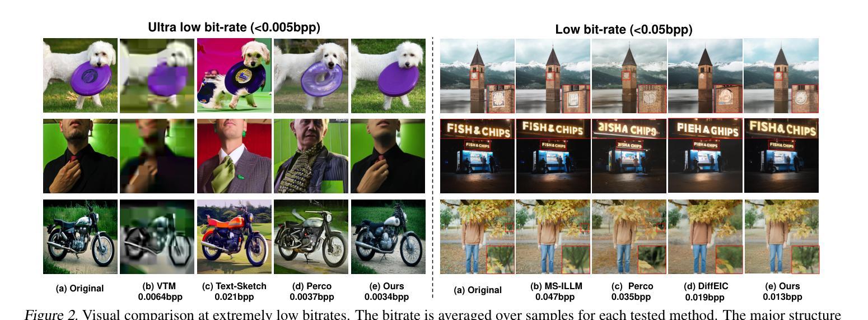Click the '(d) DiffEIC 0.019bpp' caption
Image resolution: width=868 pixels, height=320 pixels.
tap(704, 291)
